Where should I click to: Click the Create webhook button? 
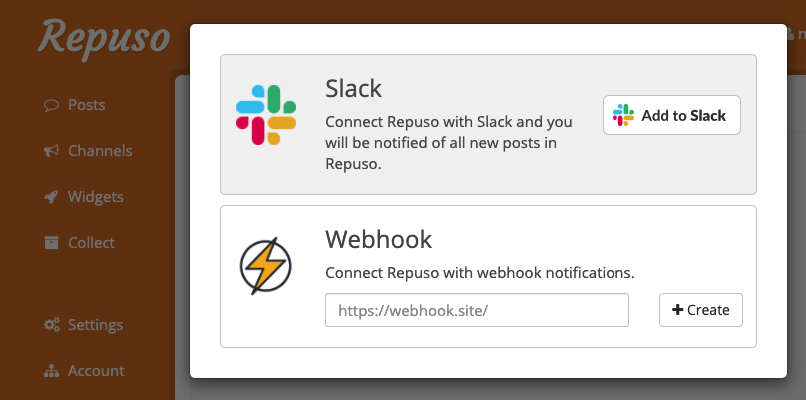pos(701,310)
